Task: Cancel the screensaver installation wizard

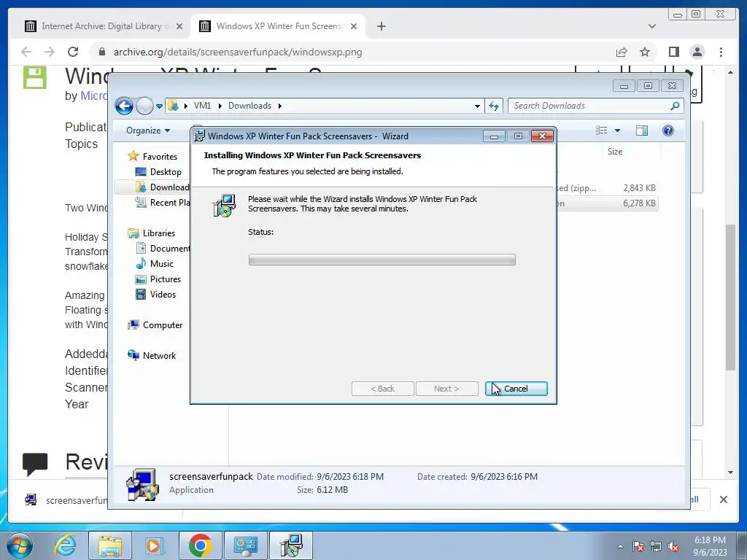Action: click(516, 389)
